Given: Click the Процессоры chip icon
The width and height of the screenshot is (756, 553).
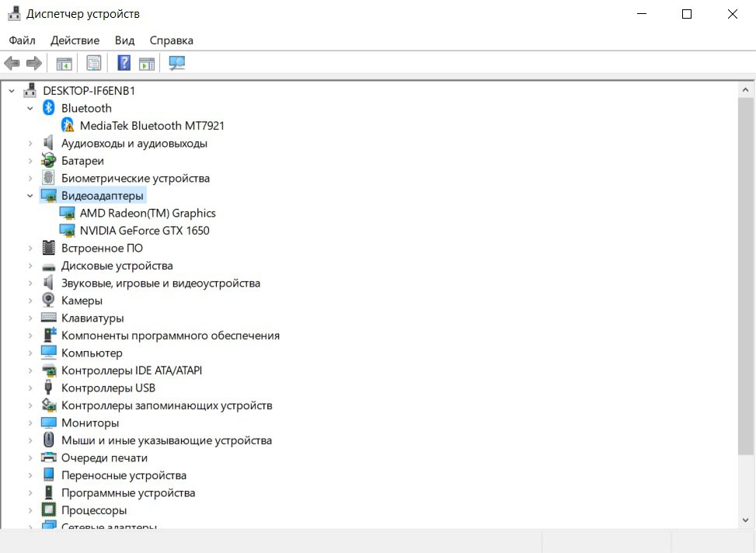Looking at the screenshot, I should pos(49,510).
